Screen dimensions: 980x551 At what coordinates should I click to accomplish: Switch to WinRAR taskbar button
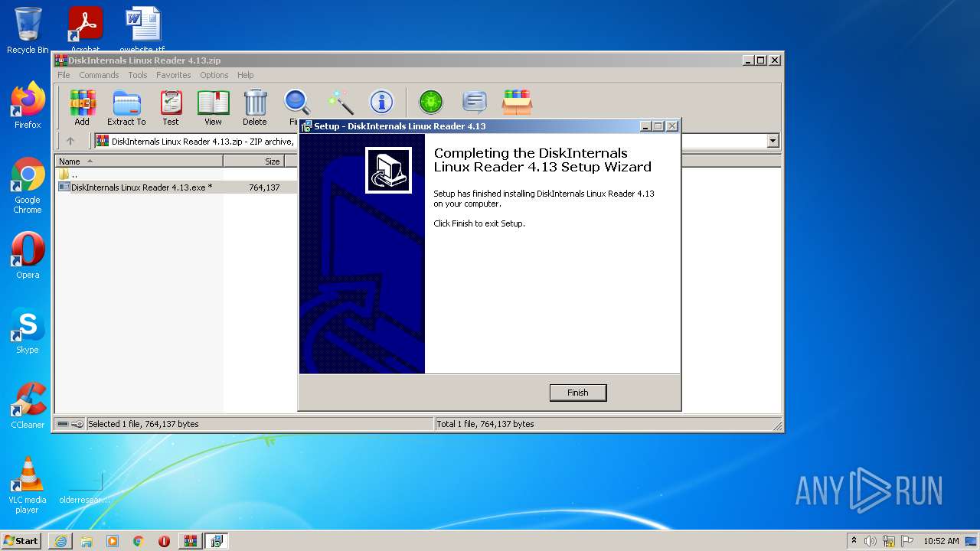point(190,541)
